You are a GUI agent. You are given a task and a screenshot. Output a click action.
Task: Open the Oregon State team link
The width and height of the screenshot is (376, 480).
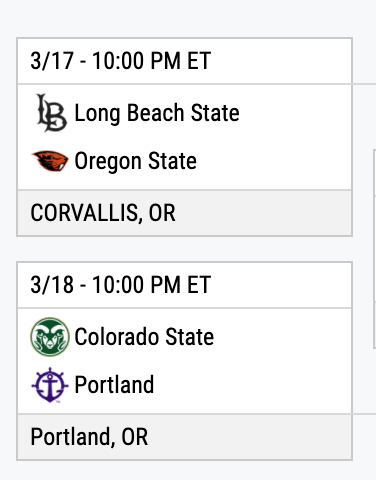pyautogui.click(x=135, y=161)
